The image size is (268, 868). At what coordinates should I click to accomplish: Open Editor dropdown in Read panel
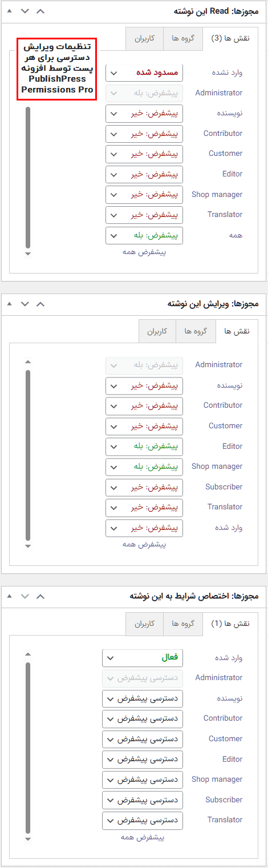tap(144, 174)
